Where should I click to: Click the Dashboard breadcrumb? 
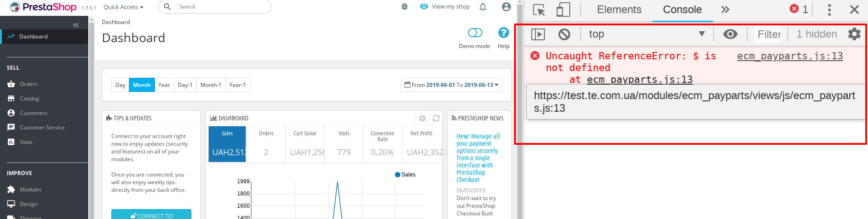[116, 22]
